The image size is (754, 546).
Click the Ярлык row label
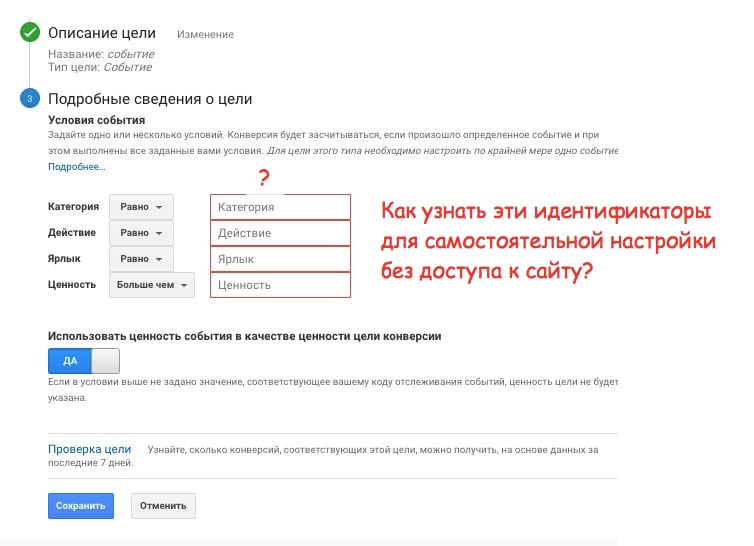pos(64,258)
